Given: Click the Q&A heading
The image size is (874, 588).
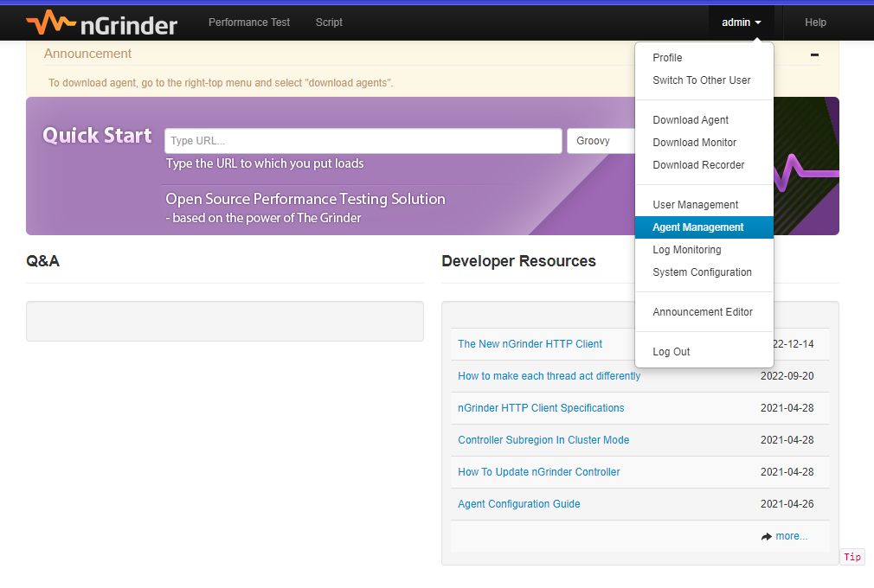Looking at the screenshot, I should [x=43, y=261].
